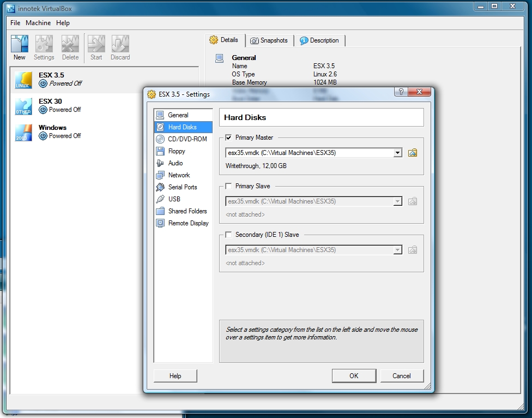Click the Hard Disks icon in the settings list
The height and width of the screenshot is (418, 532).
[160, 127]
